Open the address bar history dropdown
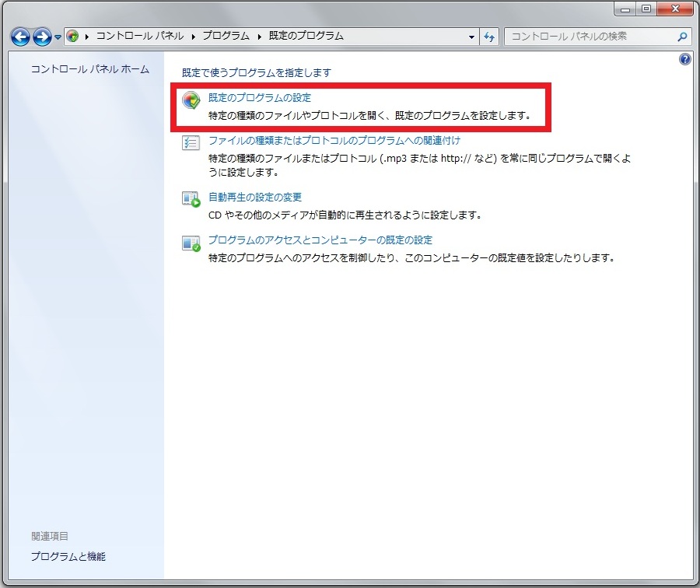The width and height of the screenshot is (700, 588). point(472,37)
